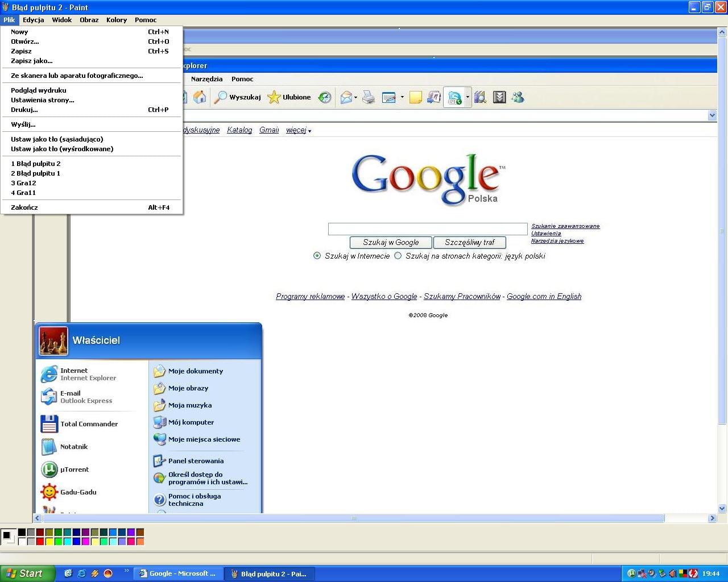The height and width of the screenshot is (582, 728).
Task: Click the Mail dropdown arrow in pasted IE toolbar
Action: pyautogui.click(x=356, y=97)
